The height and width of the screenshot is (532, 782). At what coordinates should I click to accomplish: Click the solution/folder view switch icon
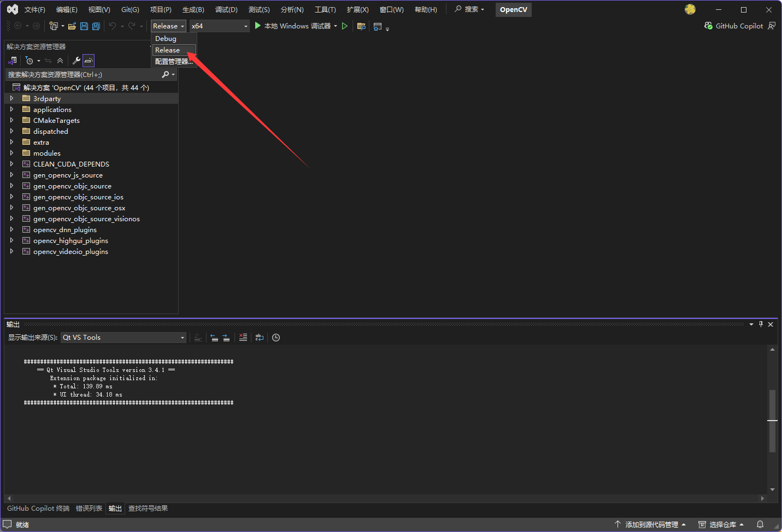(13, 61)
